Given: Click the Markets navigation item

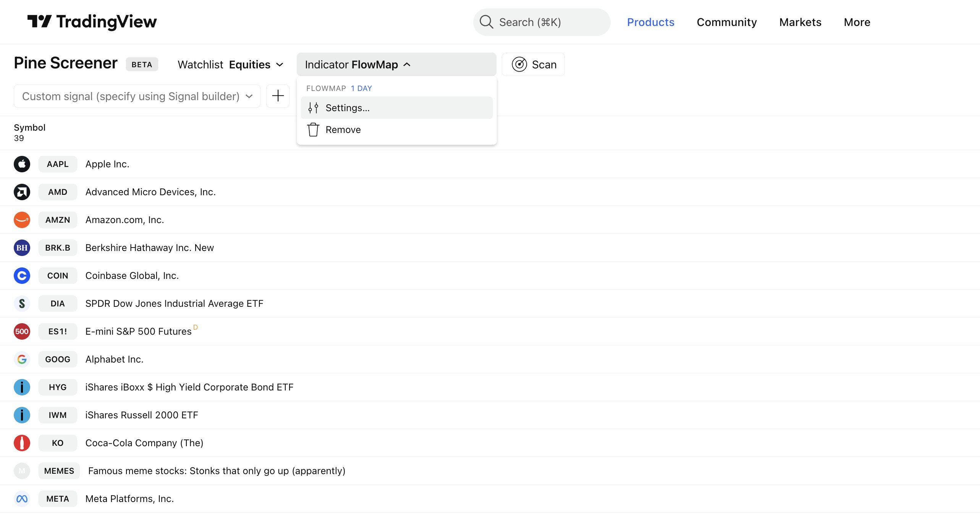Looking at the screenshot, I should coord(800,22).
